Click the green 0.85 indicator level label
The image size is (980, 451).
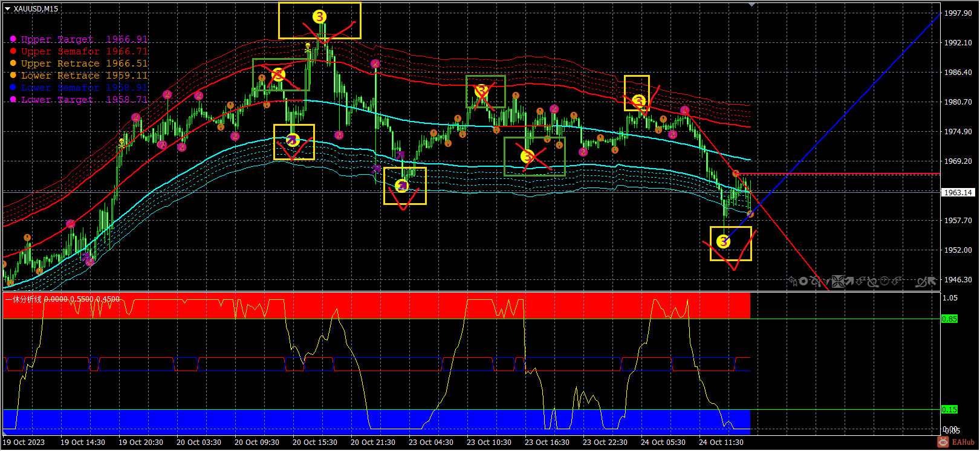[950, 319]
